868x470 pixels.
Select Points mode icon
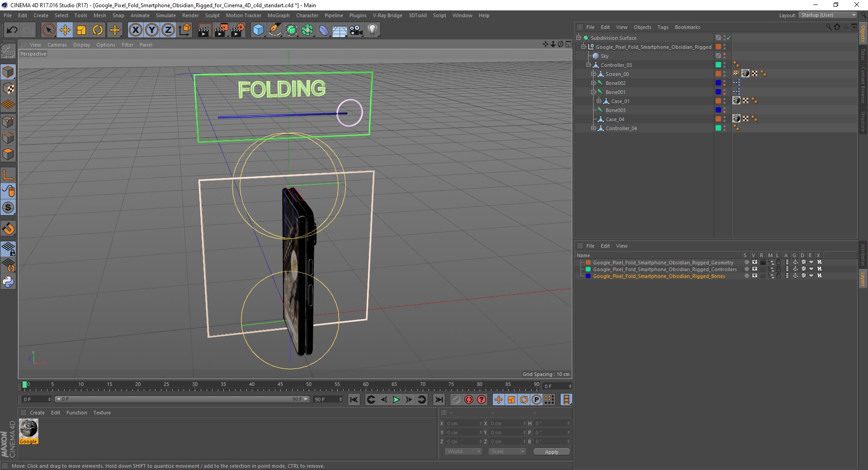(x=8, y=122)
